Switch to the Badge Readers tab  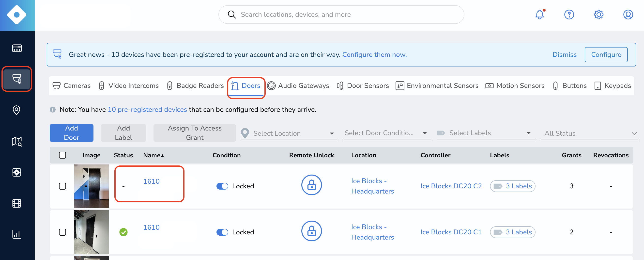click(195, 86)
